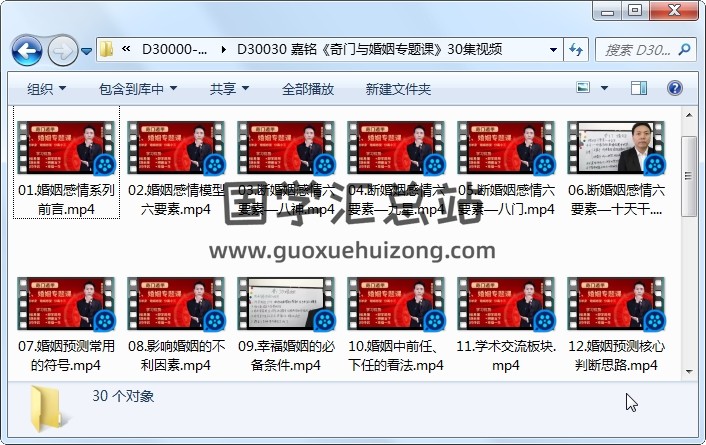Click filename text 01.婚姻感情系列前言.mp4
Image resolution: width=706 pixels, height=445 pixels.
click(66, 200)
